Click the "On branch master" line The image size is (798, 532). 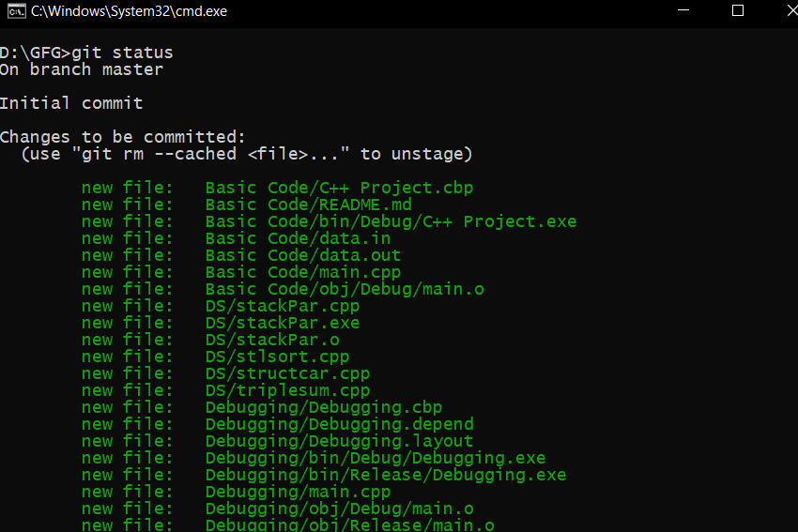pyautogui.click(x=82, y=69)
